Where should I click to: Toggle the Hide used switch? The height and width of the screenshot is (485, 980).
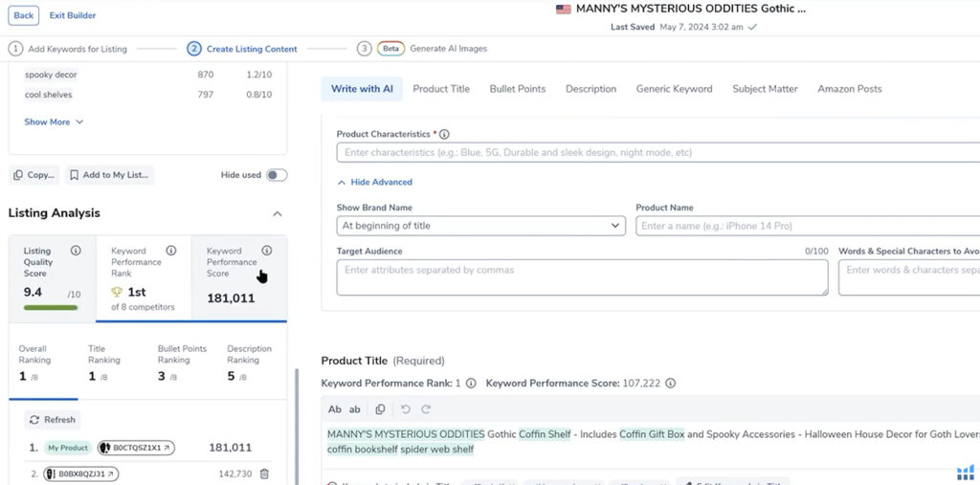pyautogui.click(x=277, y=175)
